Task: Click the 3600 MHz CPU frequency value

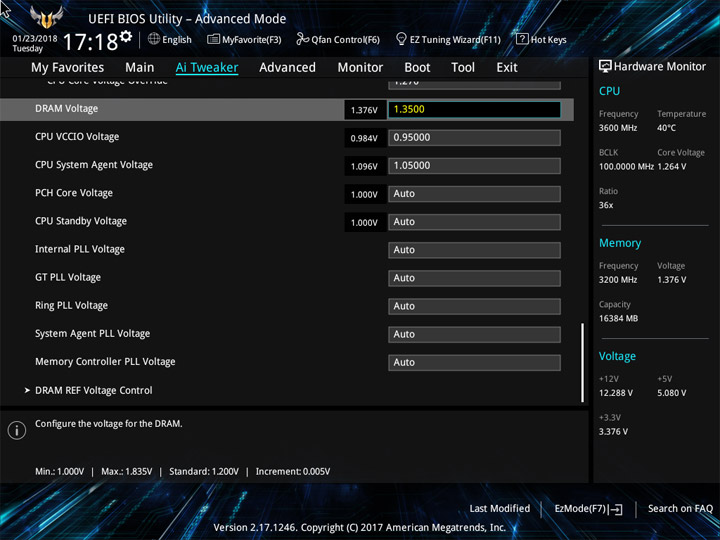Action: tap(618, 128)
